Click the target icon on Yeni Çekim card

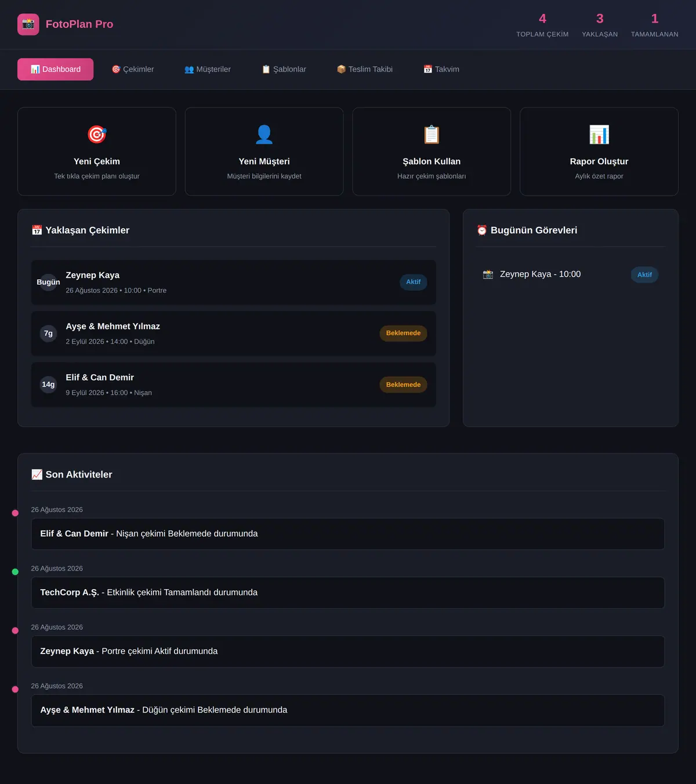(x=97, y=135)
